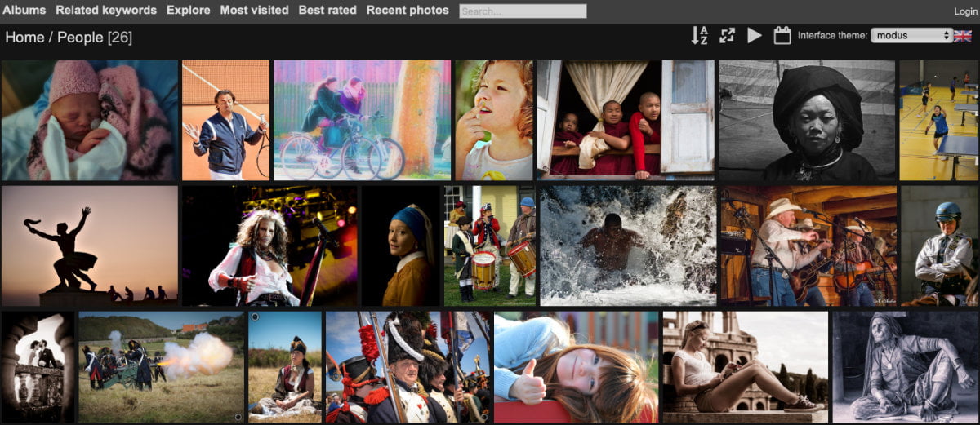Open the monks at window thumbnail

point(625,121)
